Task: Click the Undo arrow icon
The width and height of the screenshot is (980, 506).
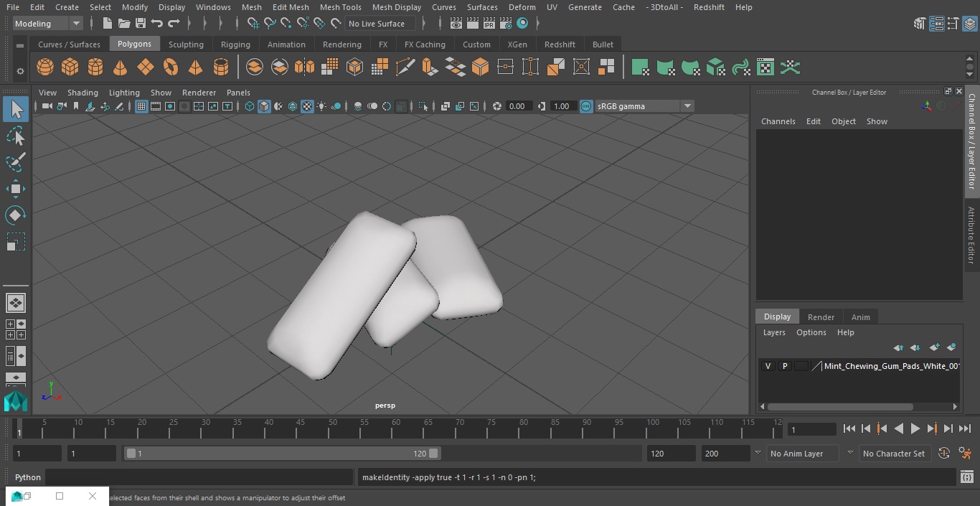Action: [x=157, y=24]
